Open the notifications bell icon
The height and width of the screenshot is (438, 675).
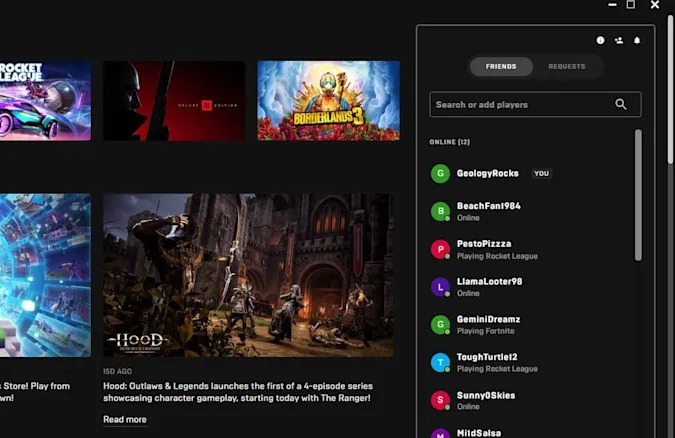pos(637,40)
